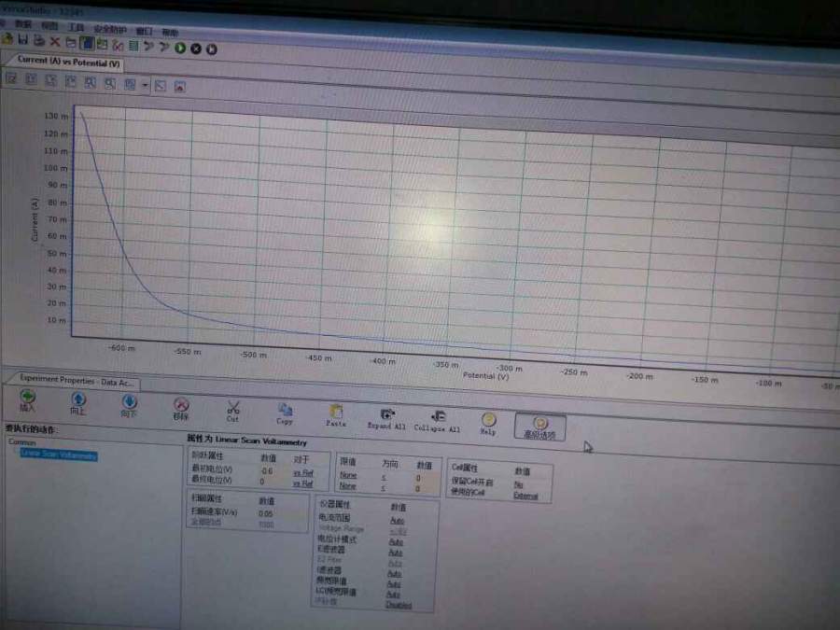Viewport: 840px width, 630px height.
Task: Click the scissors-like icon in top toolbar
Action: click(x=118, y=45)
